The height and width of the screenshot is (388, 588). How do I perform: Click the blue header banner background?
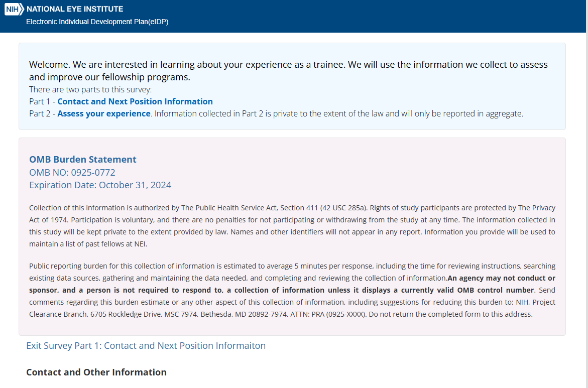coord(351,16)
